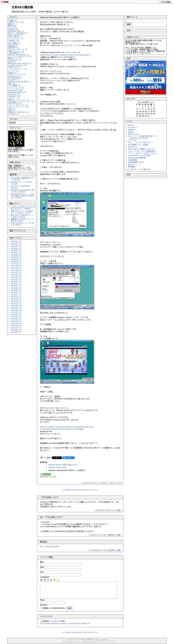Click the server rental ad banner

146,77
